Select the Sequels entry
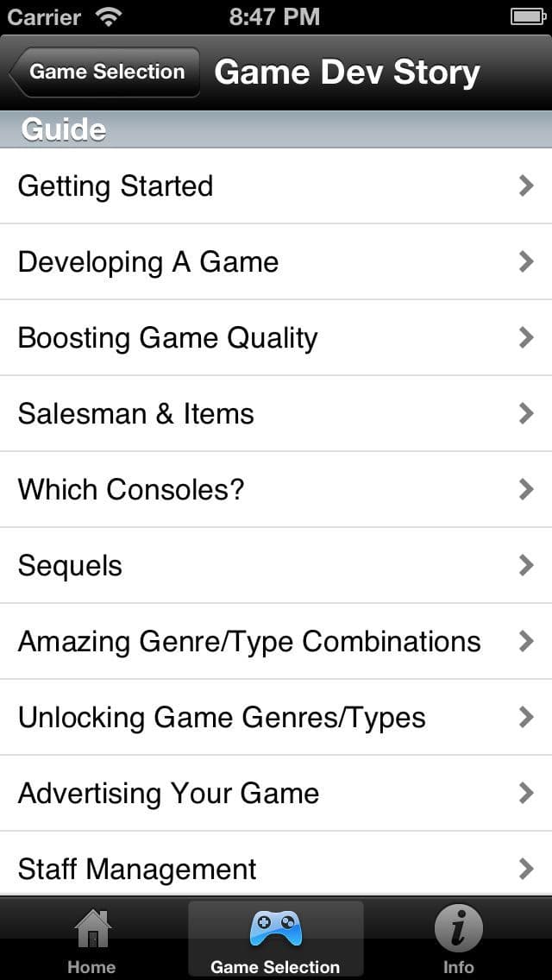 click(x=276, y=566)
